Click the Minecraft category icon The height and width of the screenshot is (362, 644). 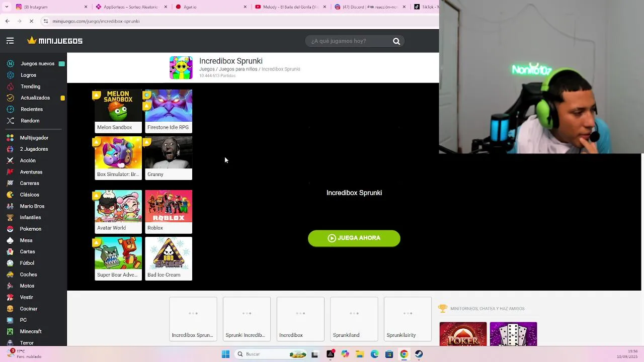10,331
